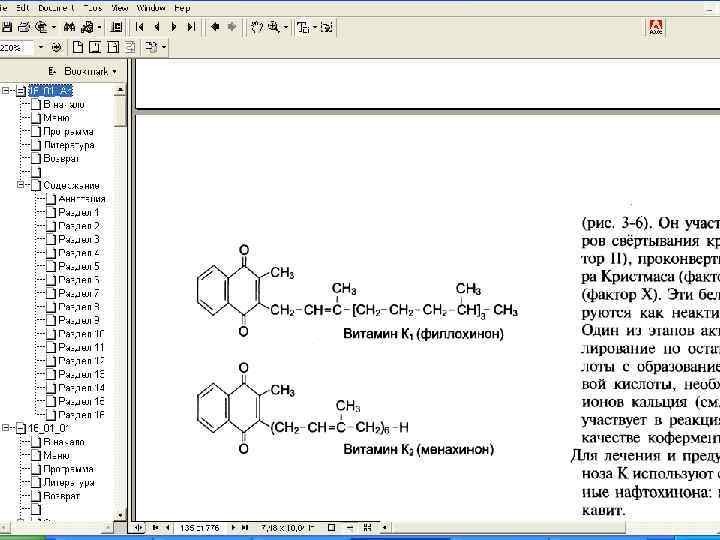Click status bar Next Page arrow
The width and height of the screenshot is (720, 540).
point(233,528)
